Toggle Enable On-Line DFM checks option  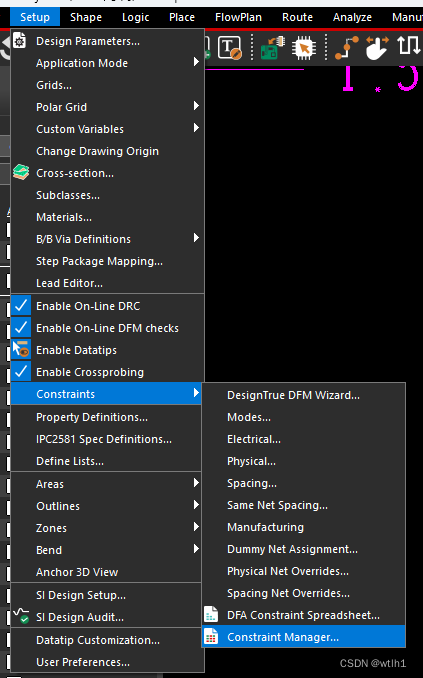pos(21,328)
